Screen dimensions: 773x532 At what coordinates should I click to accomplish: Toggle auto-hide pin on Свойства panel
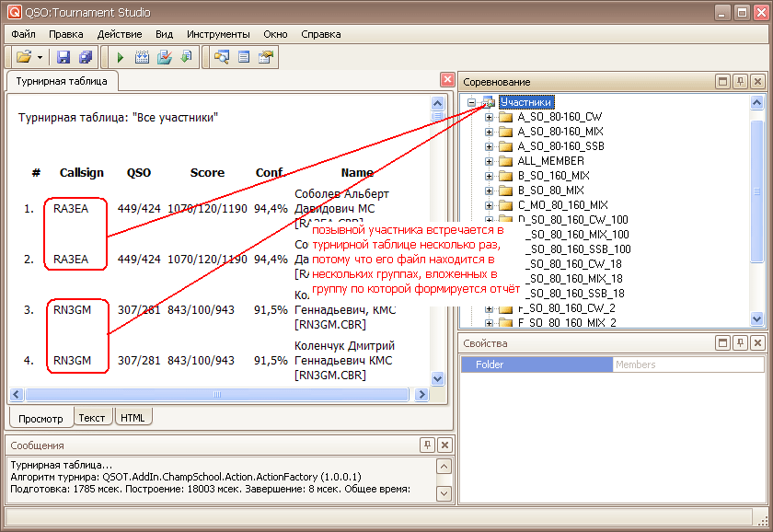pos(740,343)
